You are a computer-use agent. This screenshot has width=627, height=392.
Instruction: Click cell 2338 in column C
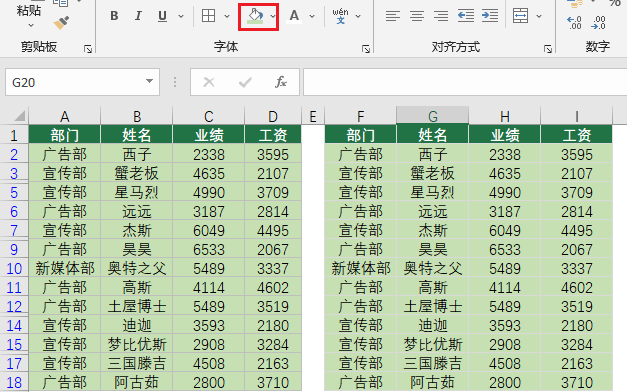(209, 154)
